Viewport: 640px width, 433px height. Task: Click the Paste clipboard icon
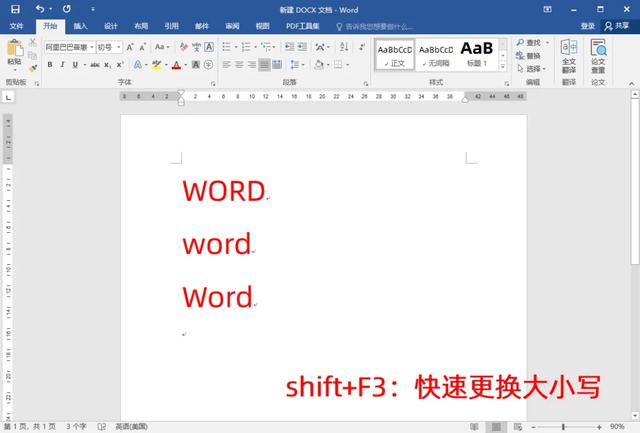[15, 49]
